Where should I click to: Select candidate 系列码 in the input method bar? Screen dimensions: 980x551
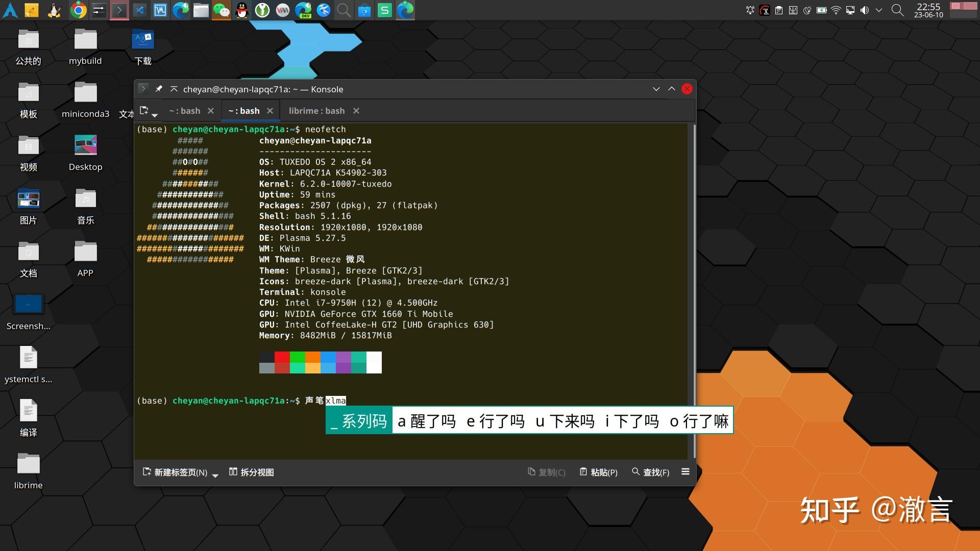(363, 420)
